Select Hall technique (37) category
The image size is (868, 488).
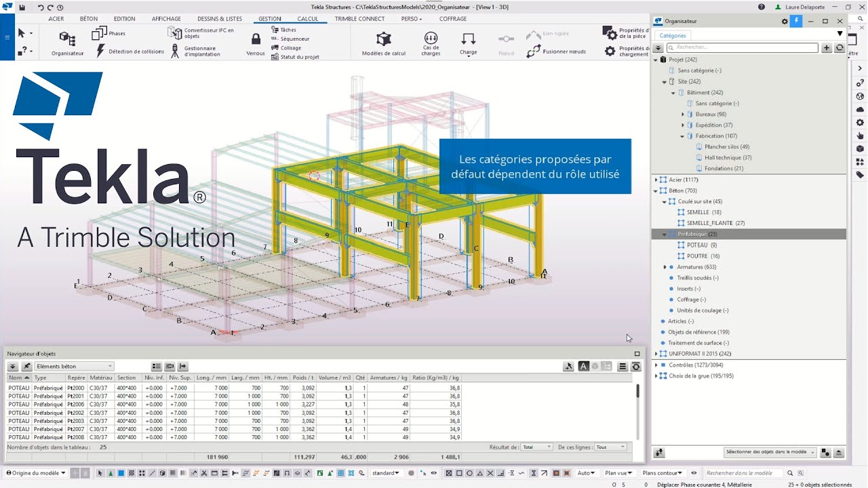[728, 157]
